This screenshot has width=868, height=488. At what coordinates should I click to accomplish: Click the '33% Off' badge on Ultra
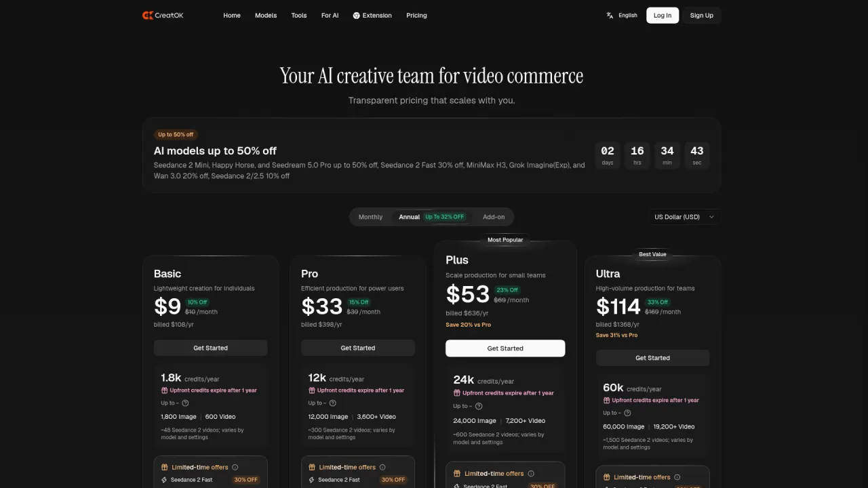[658, 302]
